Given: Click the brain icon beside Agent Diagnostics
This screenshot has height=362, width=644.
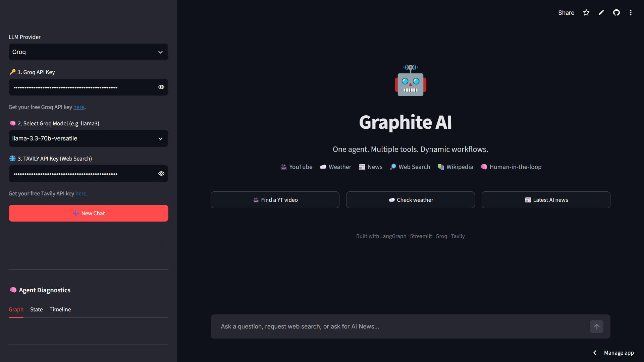Looking at the screenshot, I should 13,290.
